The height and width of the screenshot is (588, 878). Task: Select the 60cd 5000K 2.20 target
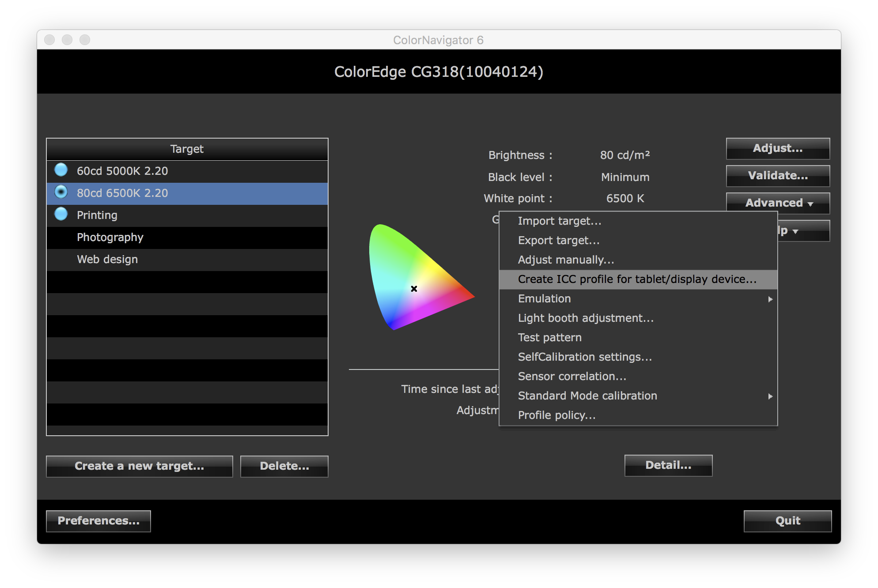tap(187, 171)
